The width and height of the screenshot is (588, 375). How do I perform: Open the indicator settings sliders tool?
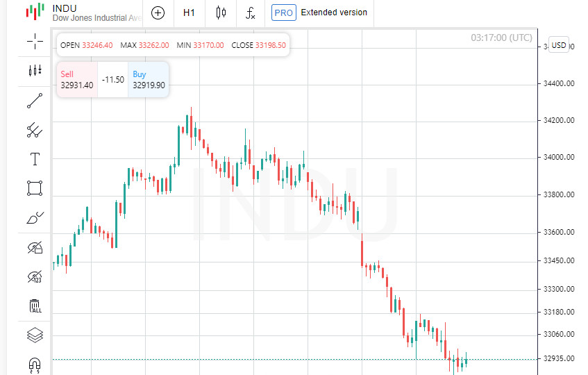(x=35, y=70)
